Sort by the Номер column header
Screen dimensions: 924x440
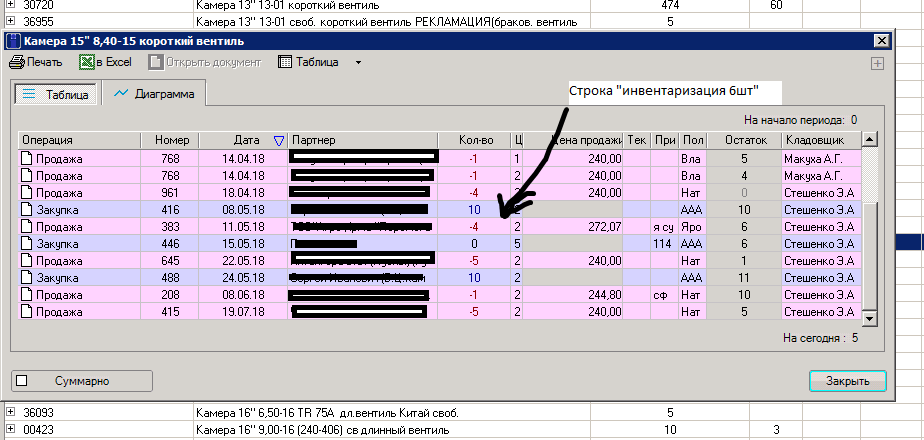click(169, 140)
